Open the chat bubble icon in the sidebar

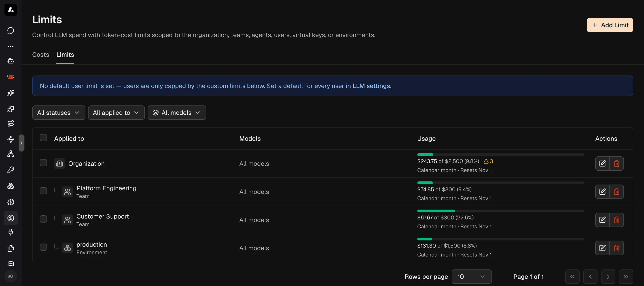[11, 30]
